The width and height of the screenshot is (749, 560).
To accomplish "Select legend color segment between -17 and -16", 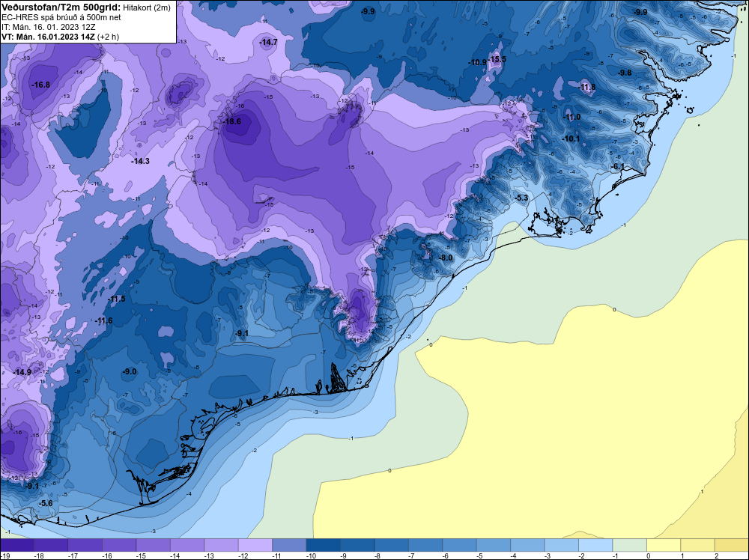I will pos(85,545).
